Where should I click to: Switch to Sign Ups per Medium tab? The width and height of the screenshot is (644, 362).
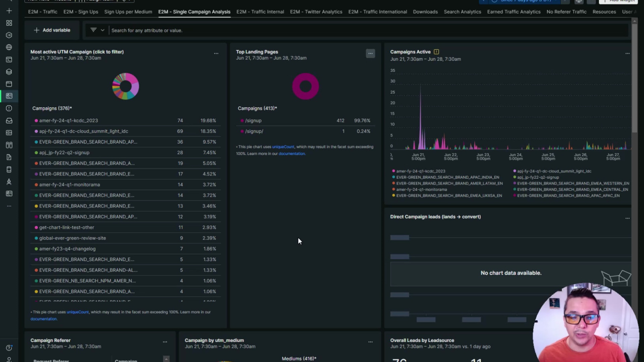coord(128,12)
